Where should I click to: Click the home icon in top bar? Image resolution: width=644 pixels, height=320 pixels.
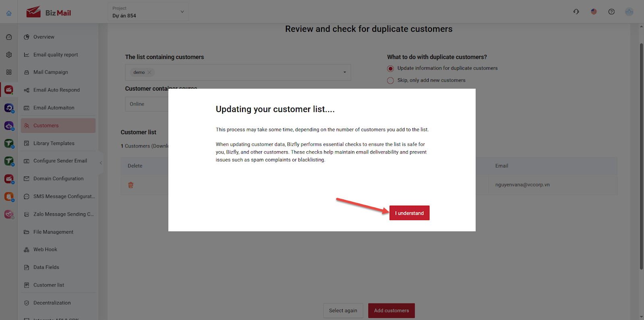(x=9, y=13)
